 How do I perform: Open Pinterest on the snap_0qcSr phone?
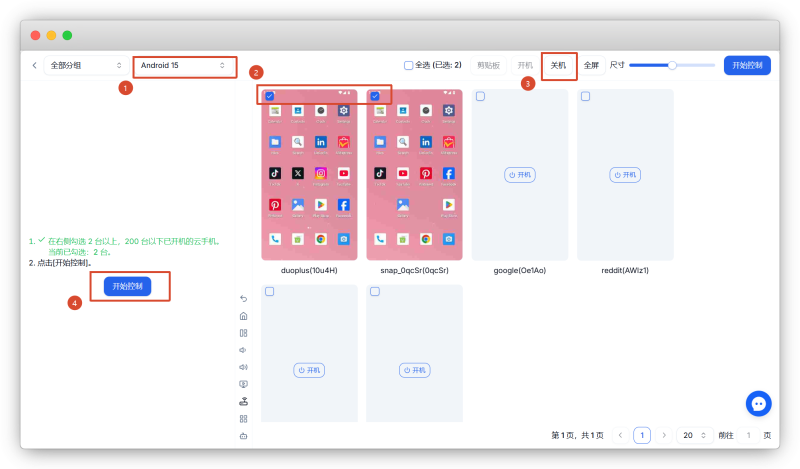426,174
